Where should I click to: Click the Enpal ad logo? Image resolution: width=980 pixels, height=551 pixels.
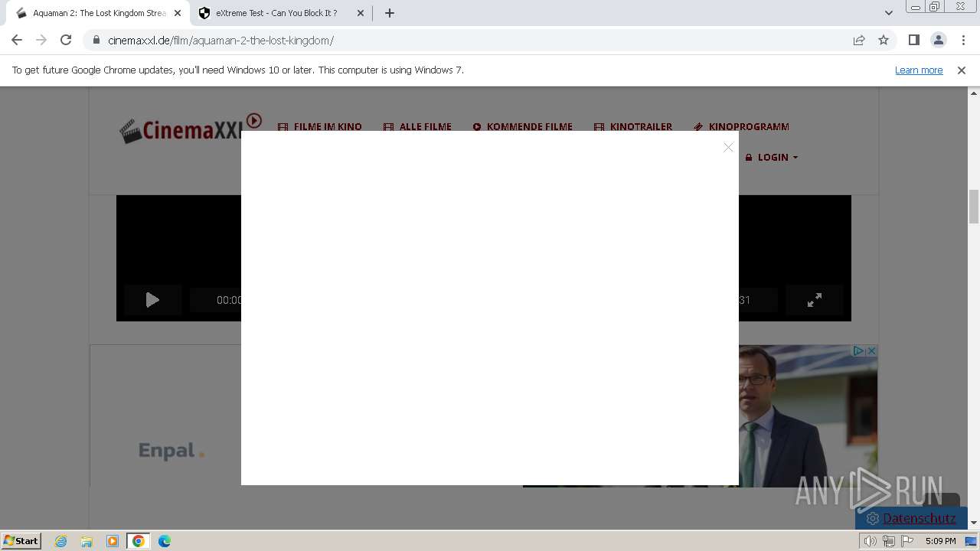tap(171, 451)
